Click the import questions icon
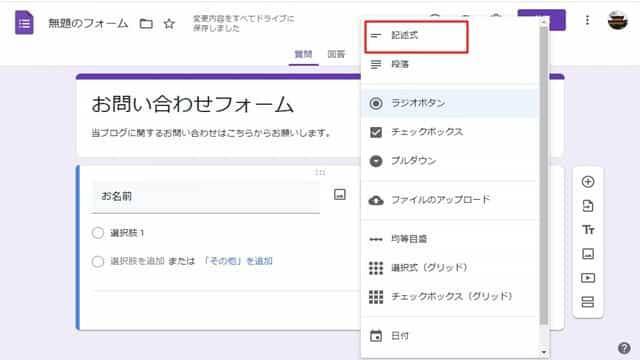The width and height of the screenshot is (640, 360). click(588, 206)
